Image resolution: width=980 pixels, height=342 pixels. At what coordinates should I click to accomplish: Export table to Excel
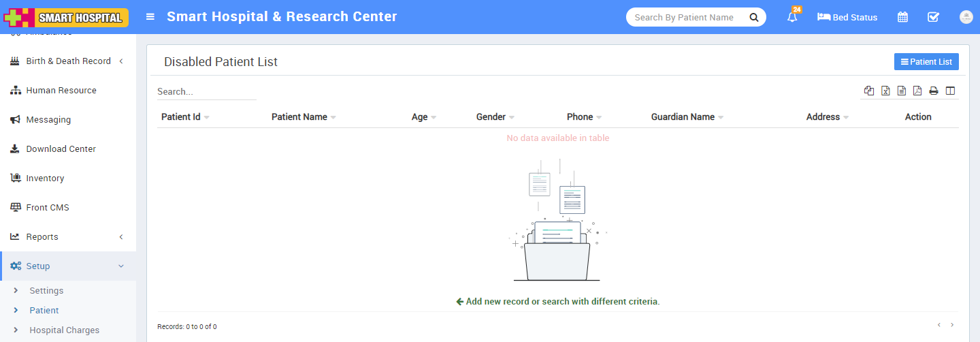point(885,91)
